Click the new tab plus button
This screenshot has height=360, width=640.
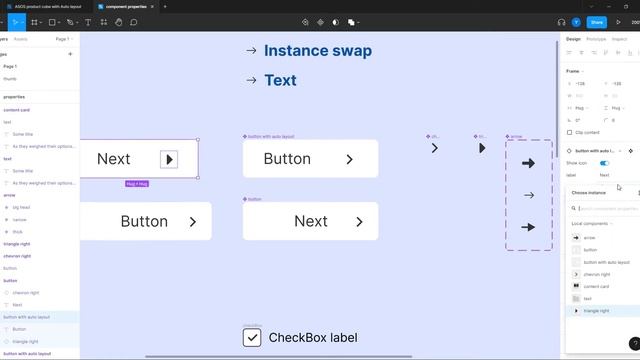(165, 7)
